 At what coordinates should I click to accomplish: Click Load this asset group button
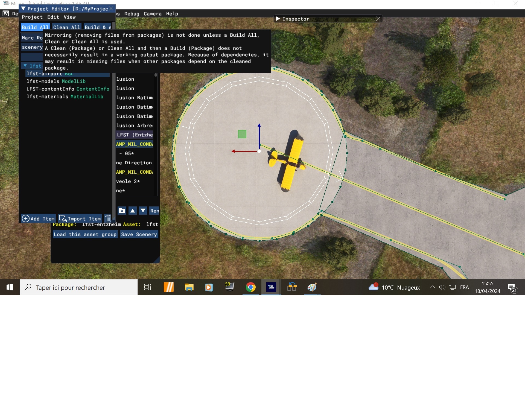85,234
